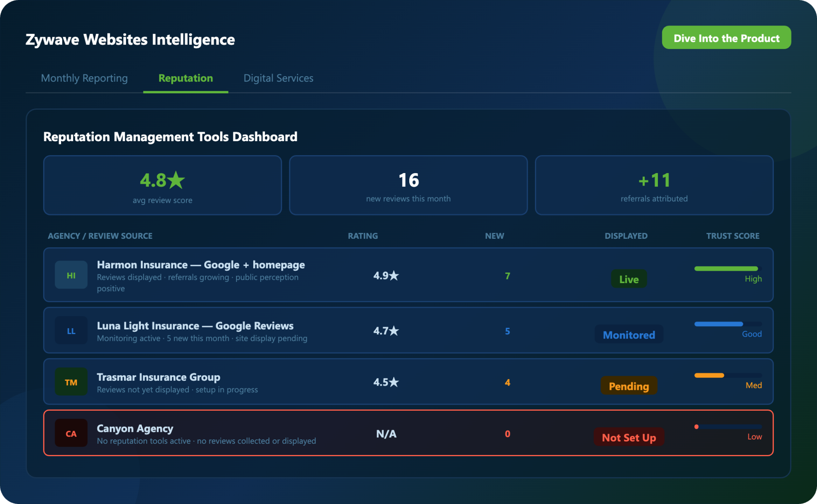Screen dimensions: 817x504
Task: Click the LL avatar icon for Luna Light
Action: pyautogui.click(x=71, y=331)
